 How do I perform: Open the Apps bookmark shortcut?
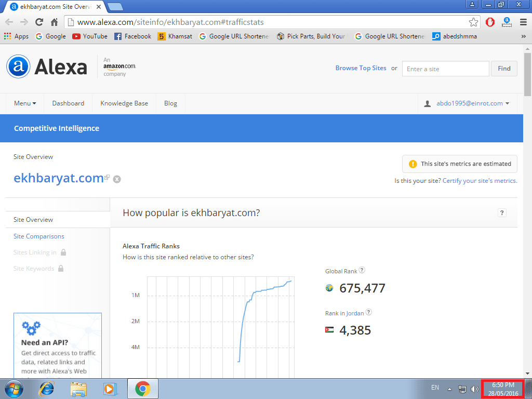pyautogui.click(x=16, y=36)
